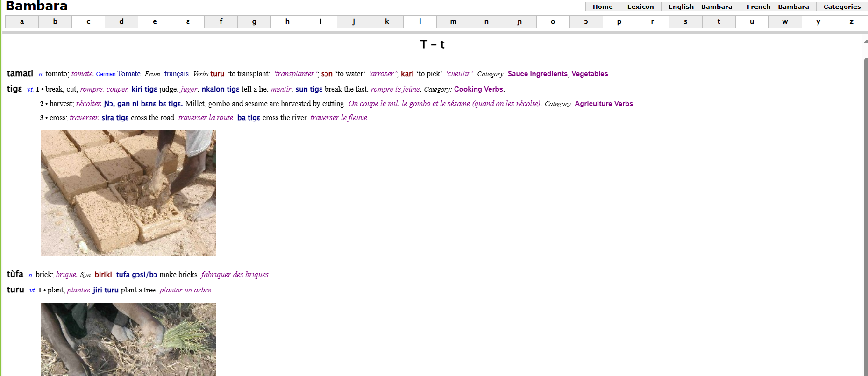This screenshot has width=868, height=376.
Task: Click the planting seedlings photo
Action: [128, 340]
